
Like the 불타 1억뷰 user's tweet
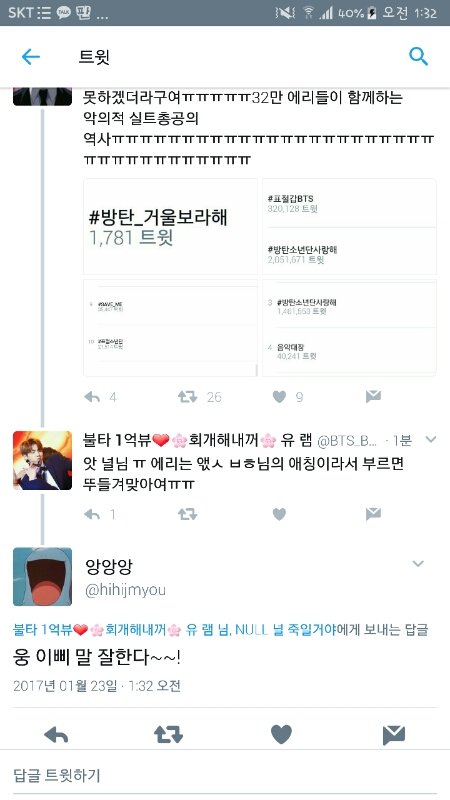point(279,514)
